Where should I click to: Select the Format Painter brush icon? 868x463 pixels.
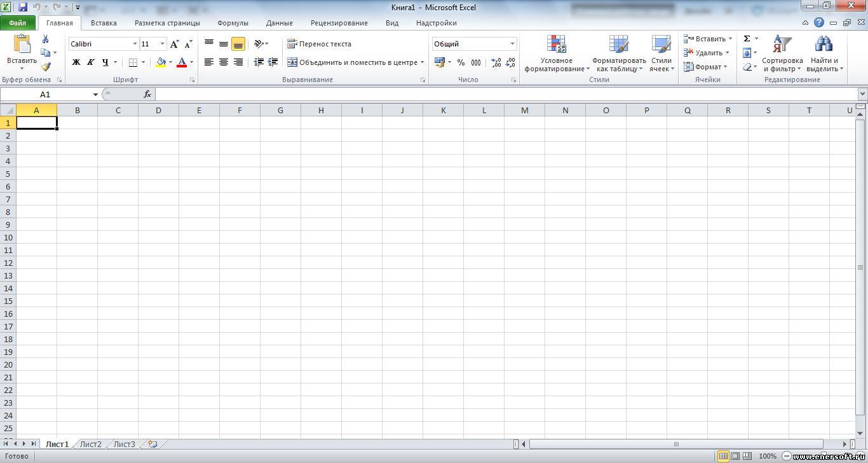coord(46,66)
